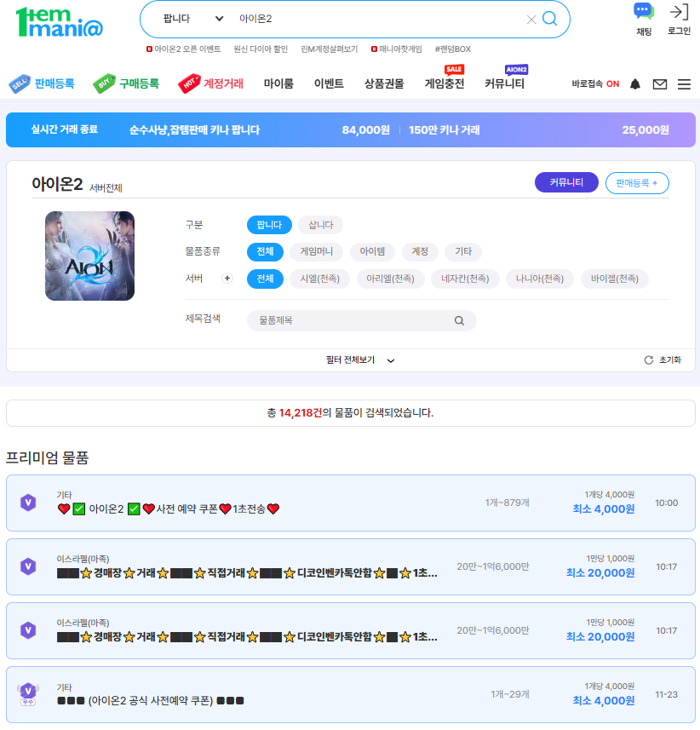Open the notification bell icon

pos(634,83)
